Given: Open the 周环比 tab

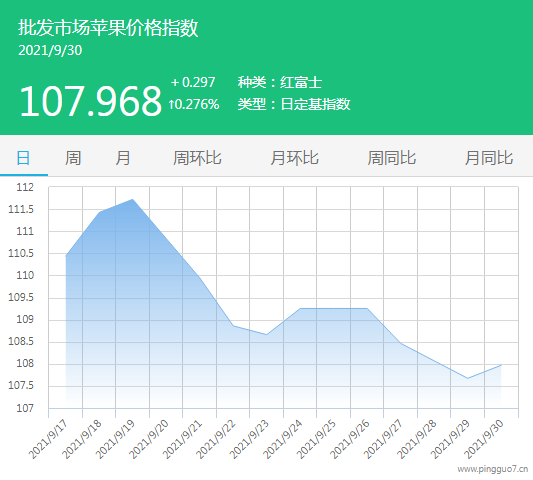Looking at the screenshot, I should 197,158.
